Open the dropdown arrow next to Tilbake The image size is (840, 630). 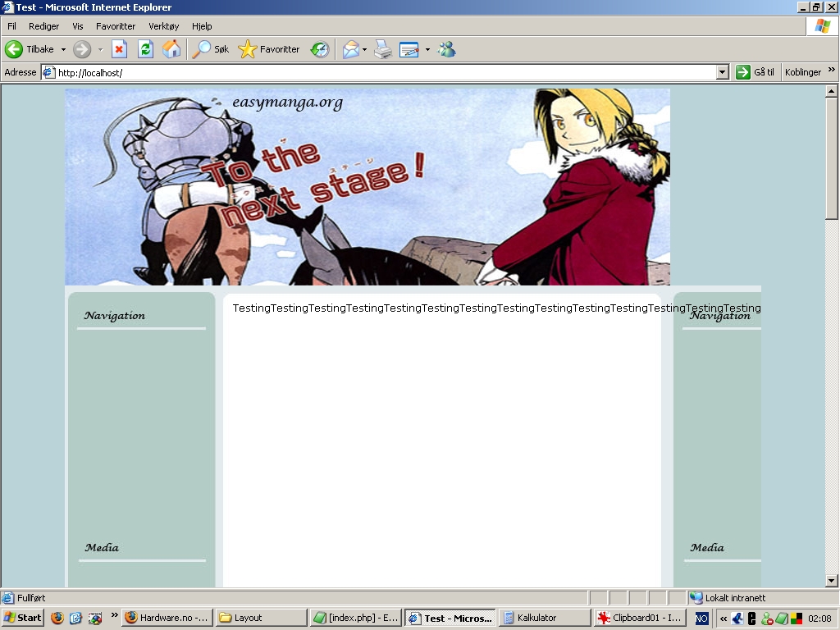tap(63, 49)
